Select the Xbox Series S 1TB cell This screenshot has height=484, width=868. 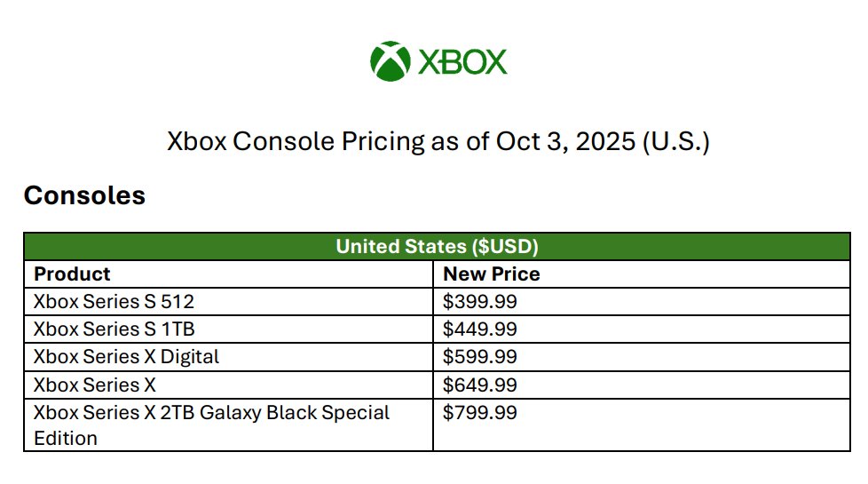coord(114,329)
